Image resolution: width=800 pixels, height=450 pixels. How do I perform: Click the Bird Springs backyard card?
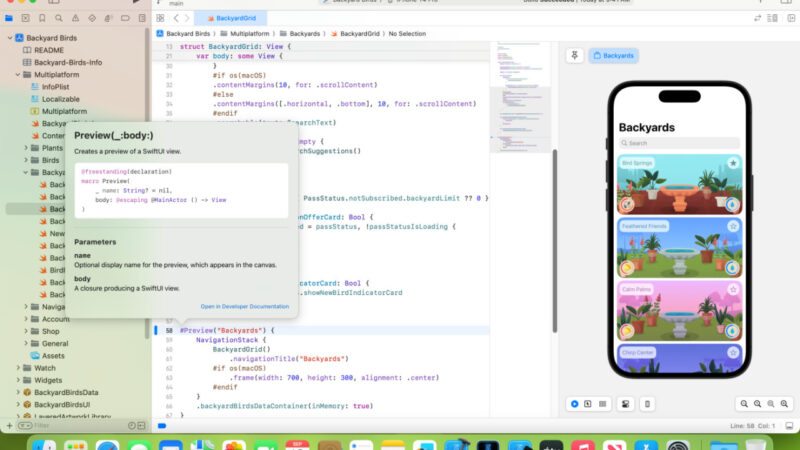(x=679, y=184)
